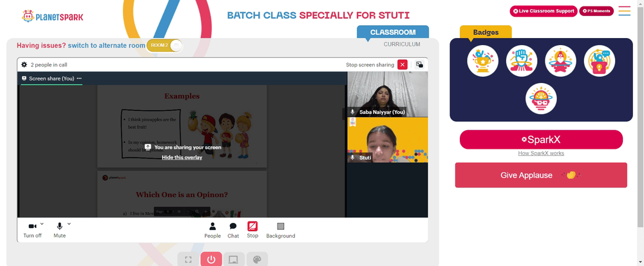
Task: Select the brain lightbulb badge
Action: [541, 99]
